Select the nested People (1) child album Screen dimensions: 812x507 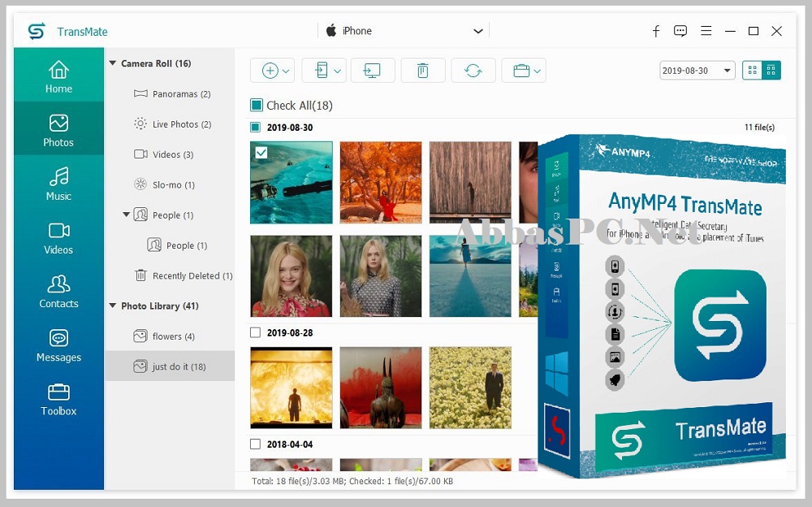176,245
